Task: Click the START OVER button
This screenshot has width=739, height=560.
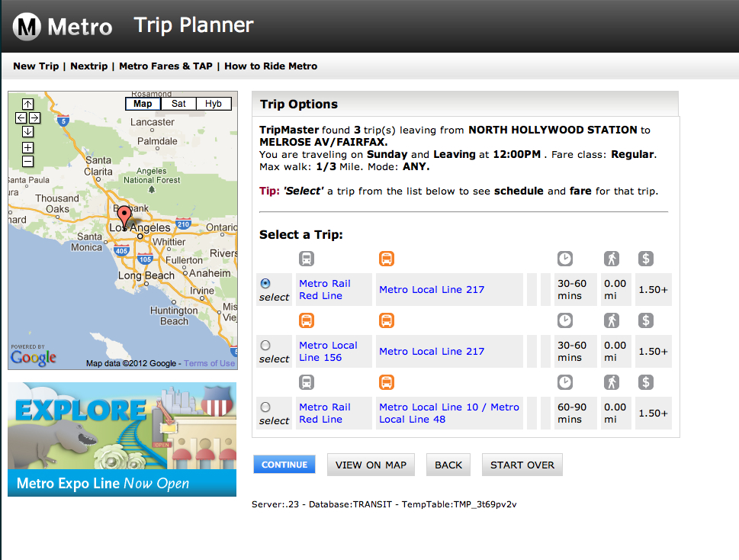Action: (x=522, y=465)
